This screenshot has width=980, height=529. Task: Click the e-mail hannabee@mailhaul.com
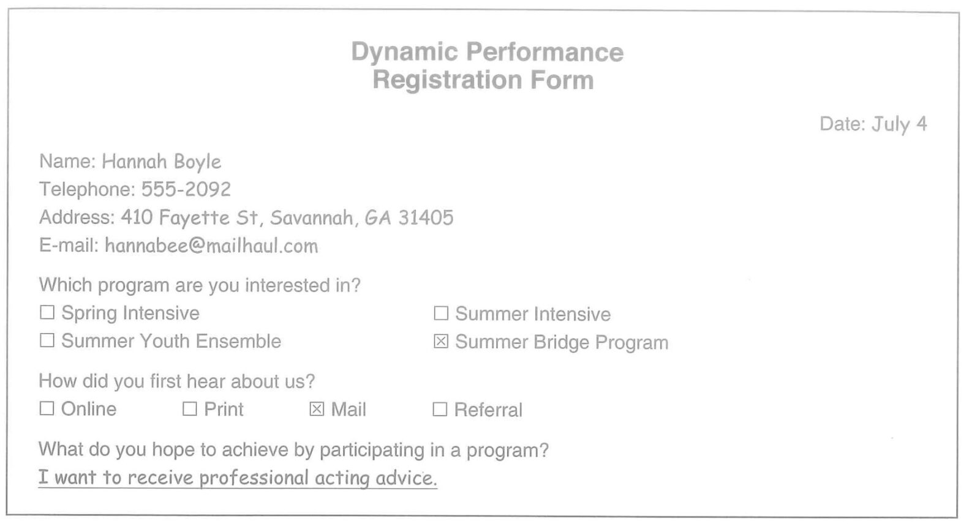point(211,246)
